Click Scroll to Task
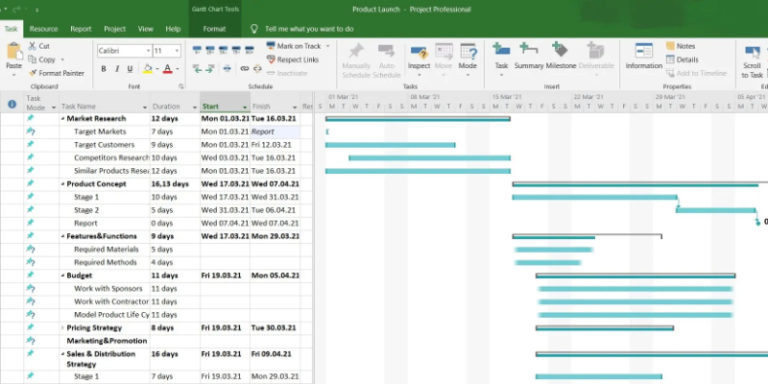The width and height of the screenshot is (768, 384). pyautogui.click(x=752, y=61)
